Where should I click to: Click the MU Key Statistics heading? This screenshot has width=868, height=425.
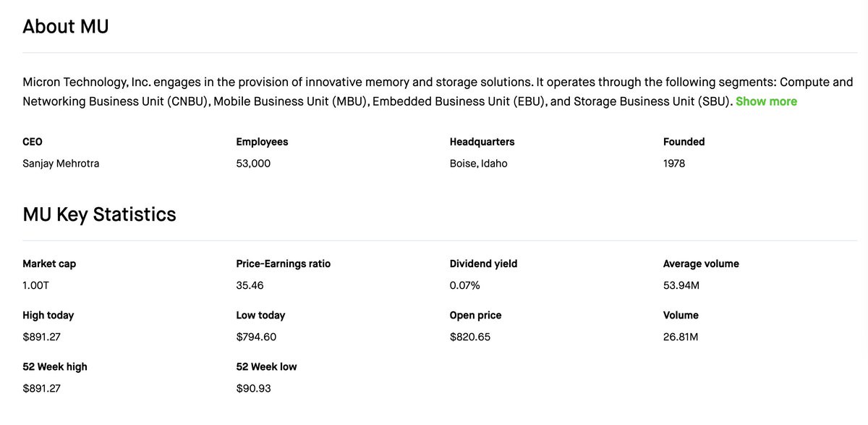[x=99, y=214]
